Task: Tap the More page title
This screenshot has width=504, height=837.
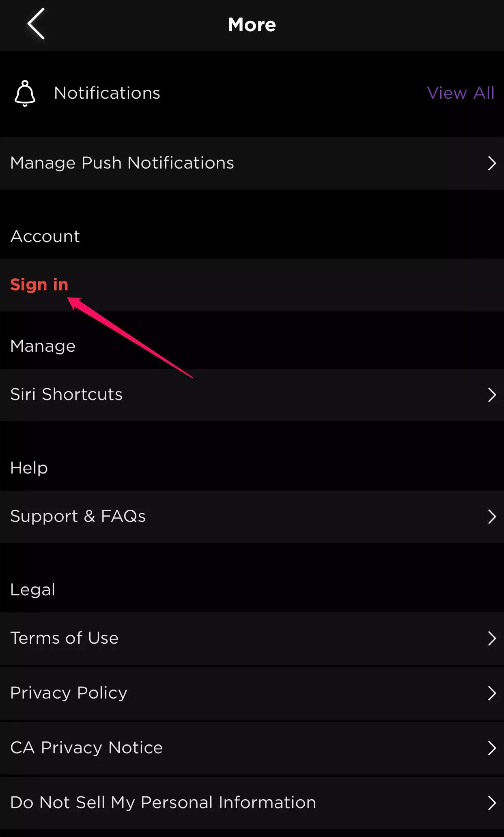Action: [252, 25]
